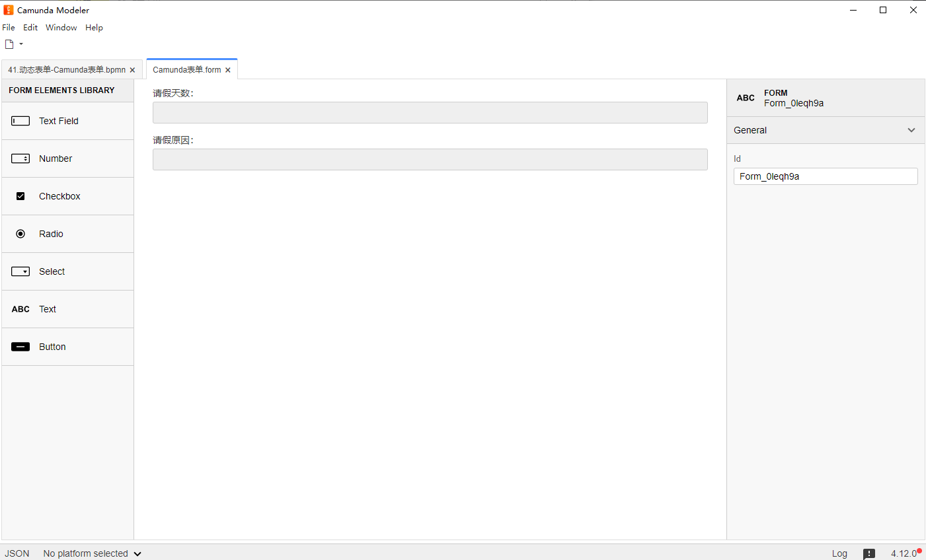Viewport: 926px width, 560px height.
Task: Open the Help menu
Action: coord(94,28)
